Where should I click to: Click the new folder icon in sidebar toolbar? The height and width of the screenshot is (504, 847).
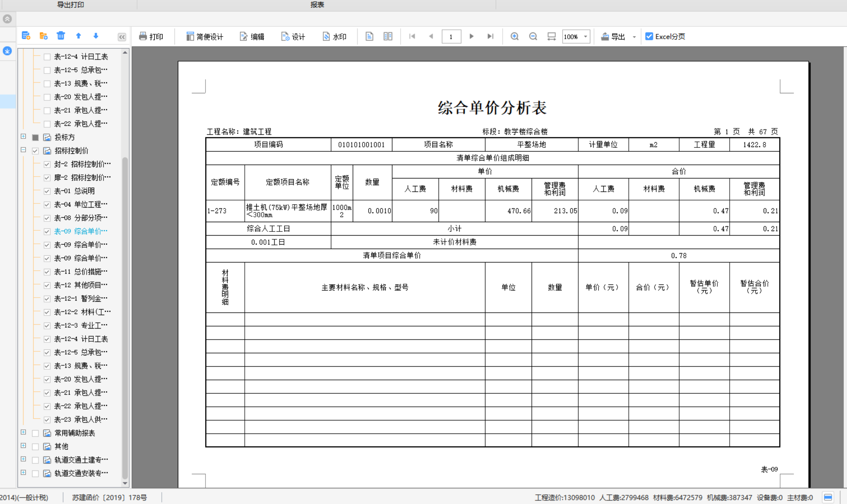[x=43, y=36]
